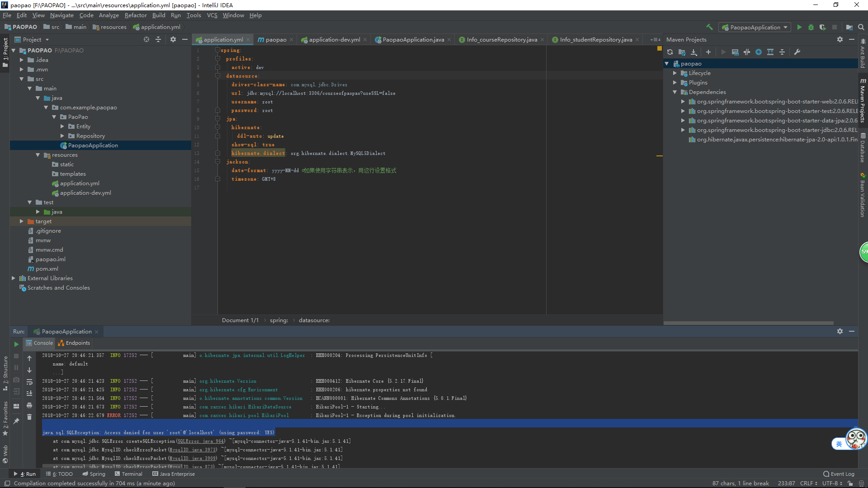
Task: Click Maven panel horizontal scrollbar
Action: [748, 323]
